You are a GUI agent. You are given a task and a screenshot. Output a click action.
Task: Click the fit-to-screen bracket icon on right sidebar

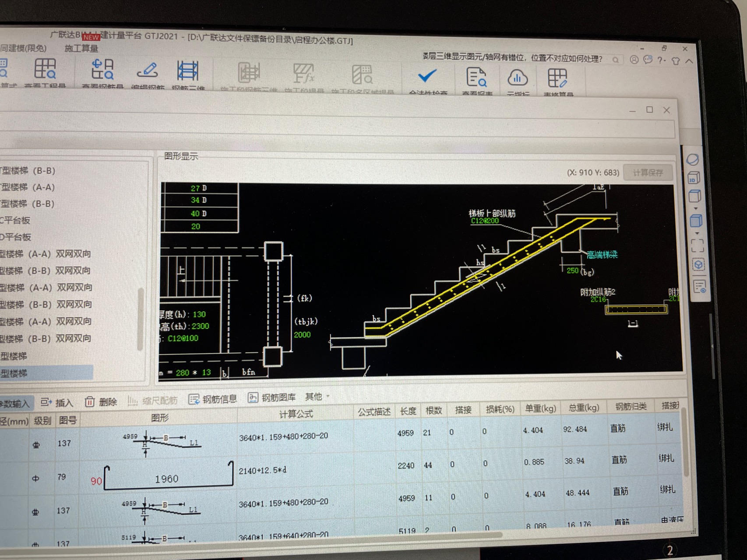point(697,245)
